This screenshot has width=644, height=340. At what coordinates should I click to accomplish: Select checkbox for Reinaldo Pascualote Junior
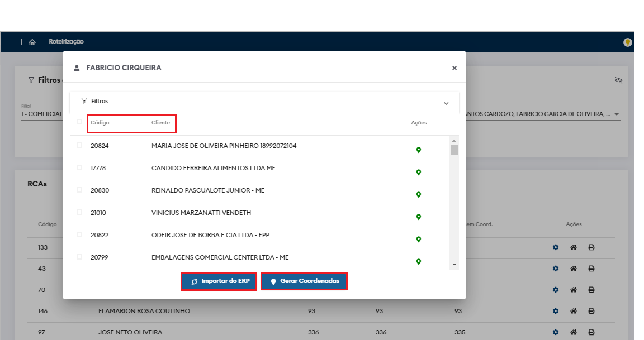click(x=79, y=190)
